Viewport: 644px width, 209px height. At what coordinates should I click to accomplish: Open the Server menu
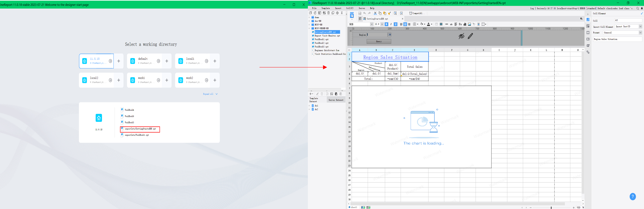[x=362, y=8]
